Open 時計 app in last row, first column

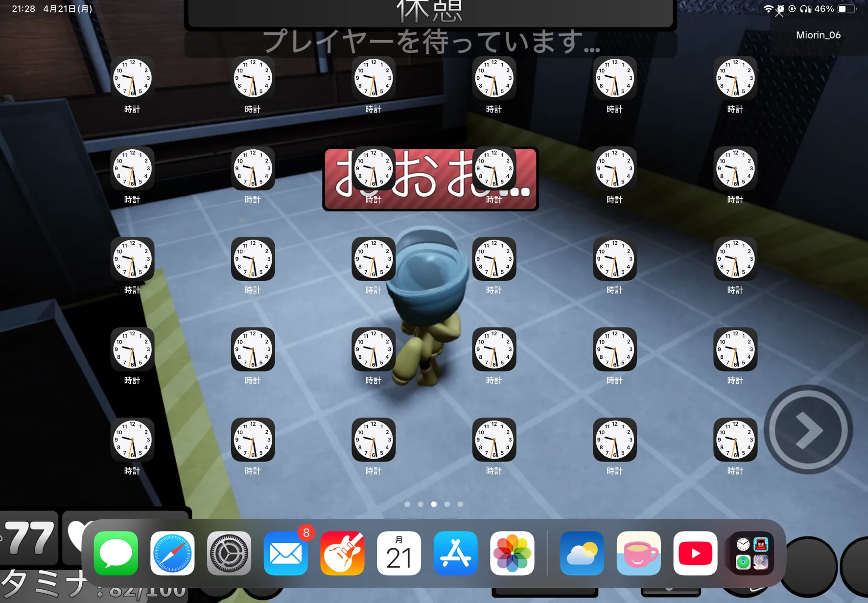132,440
